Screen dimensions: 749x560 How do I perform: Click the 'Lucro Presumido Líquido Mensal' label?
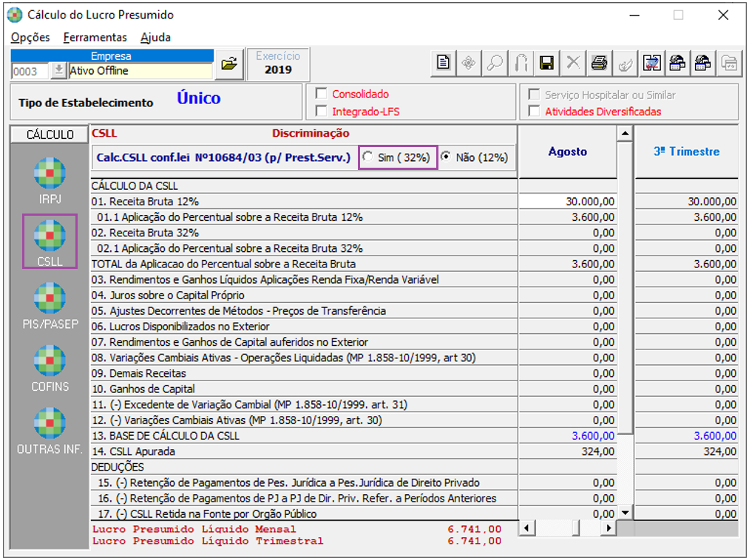tap(194, 529)
